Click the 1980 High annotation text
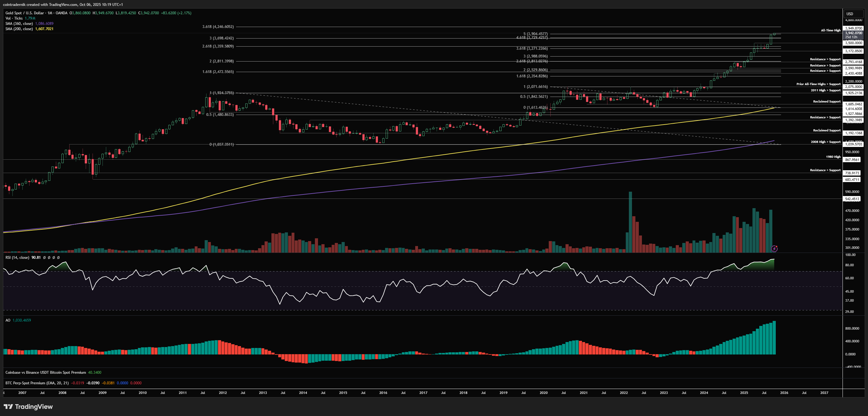The width and height of the screenshot is (868, 416). 833,157
